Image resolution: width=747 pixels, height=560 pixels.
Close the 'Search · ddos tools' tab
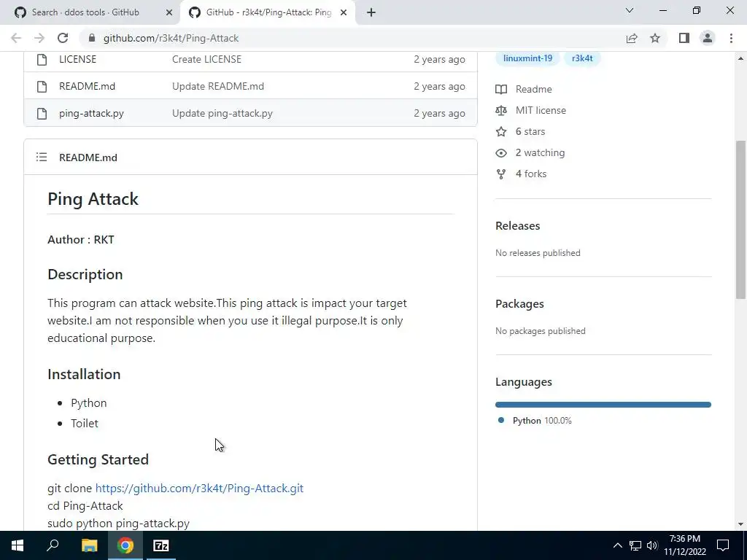[x=169, y=12]
